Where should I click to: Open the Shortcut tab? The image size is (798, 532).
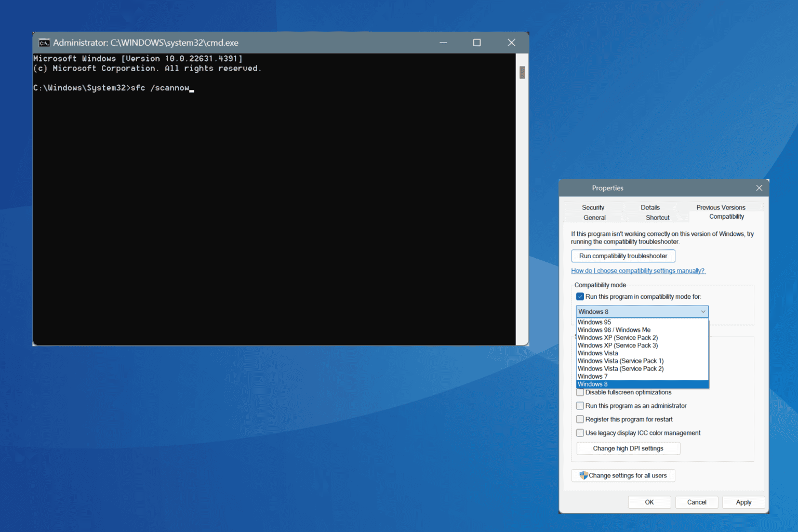[657, 218]
